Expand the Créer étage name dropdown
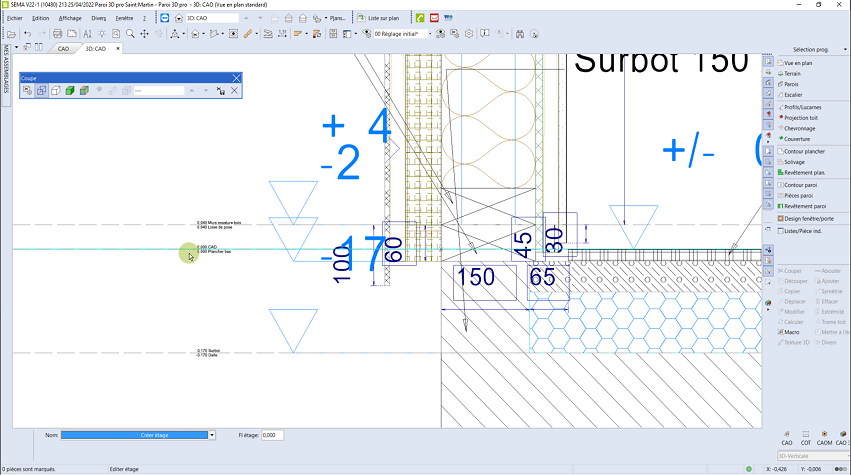 pos(212,435)
